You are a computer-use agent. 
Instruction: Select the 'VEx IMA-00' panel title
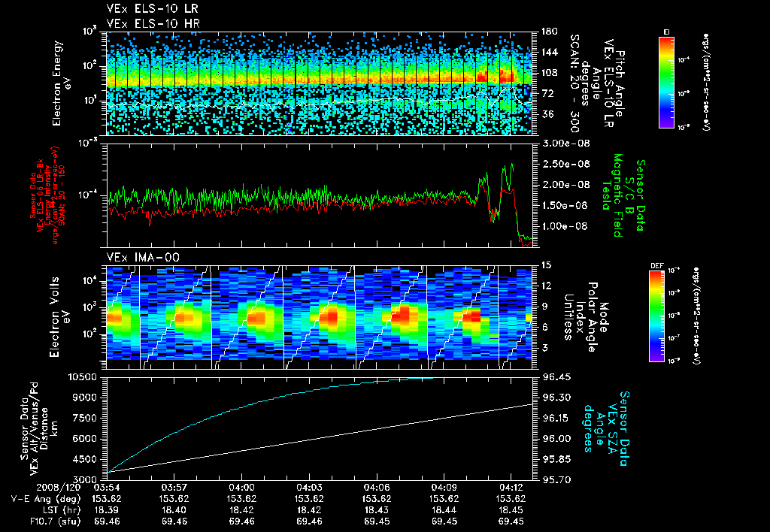(143, 258)
